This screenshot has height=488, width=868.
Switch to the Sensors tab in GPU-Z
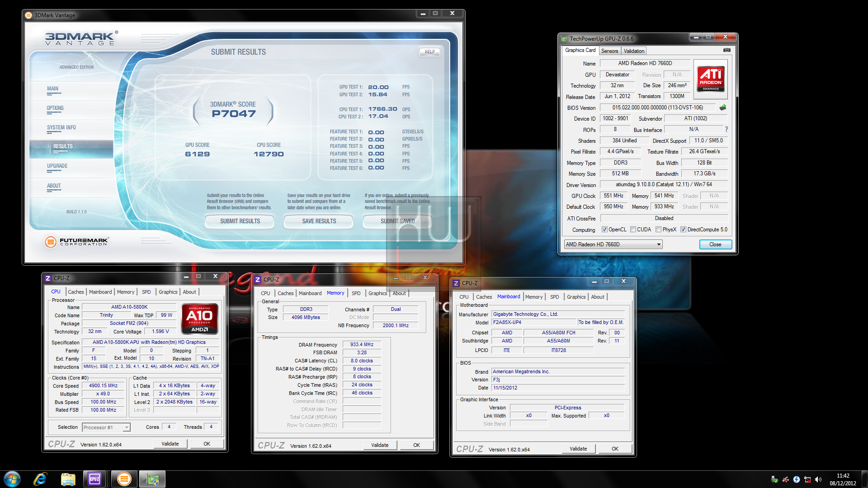tap(609, 51)
